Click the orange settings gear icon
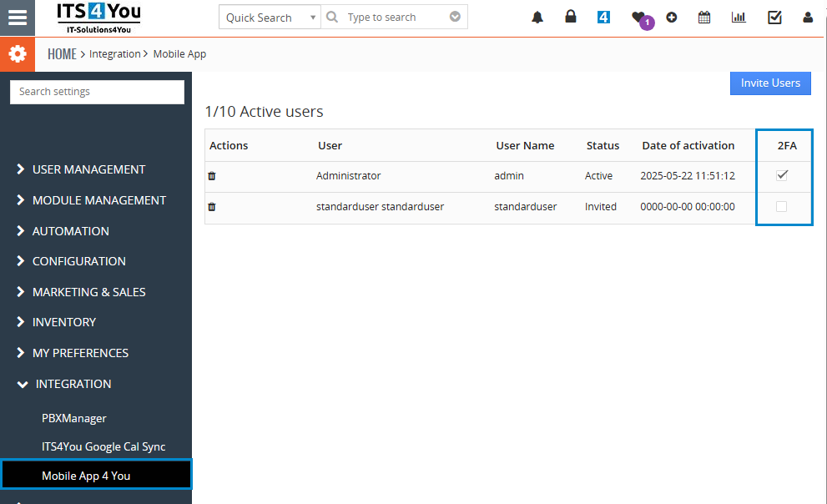The height and width of the screenshot is (504, 827). point(18,53)
